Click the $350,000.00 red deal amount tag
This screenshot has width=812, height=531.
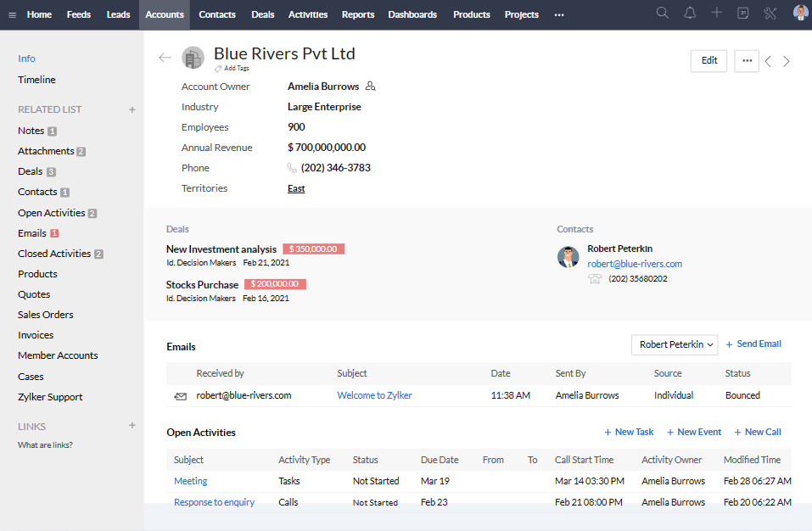click(x=313, y=249)
